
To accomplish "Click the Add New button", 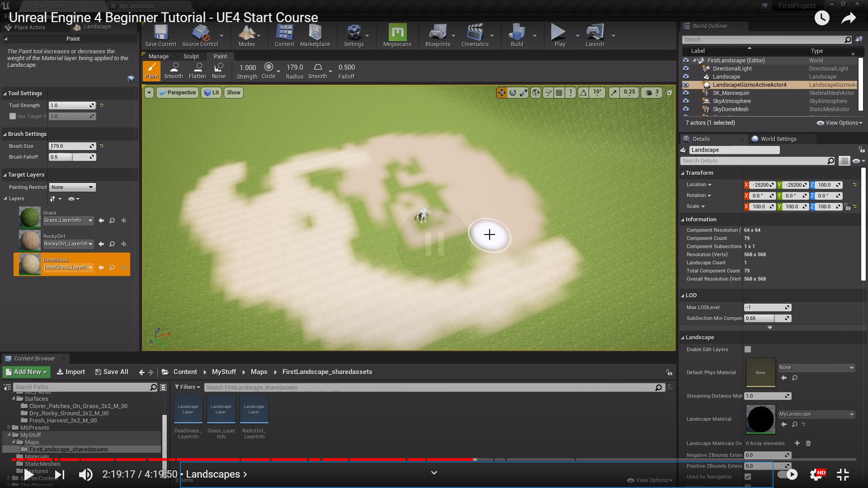I will point(27,372).
